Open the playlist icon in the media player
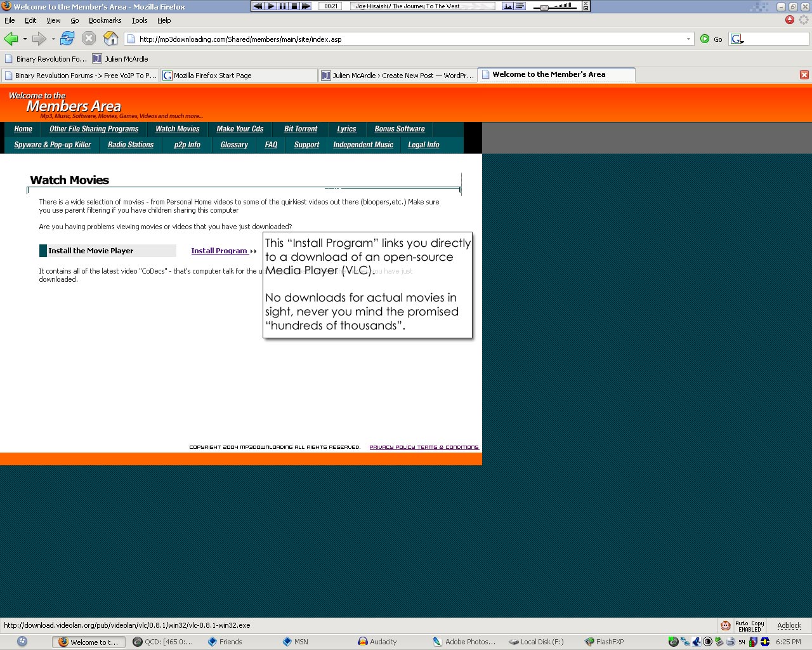Screen dimensions: 812x650 (520, 6)
